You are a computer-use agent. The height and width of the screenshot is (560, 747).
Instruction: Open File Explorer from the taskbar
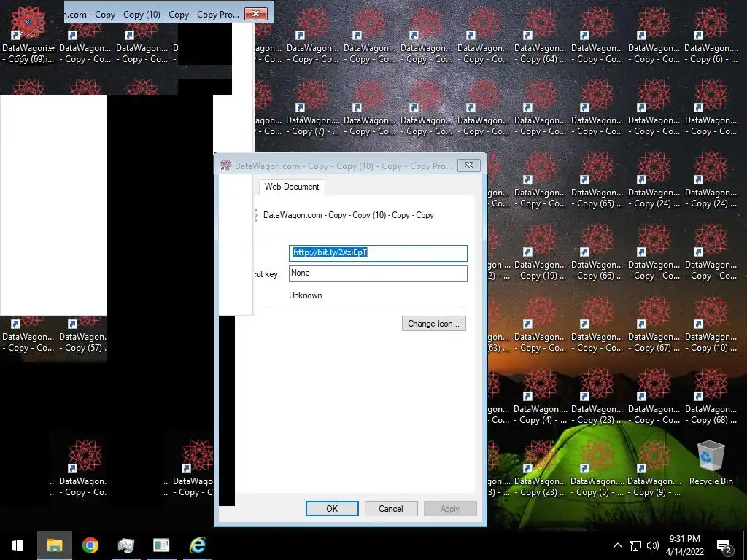54,545
